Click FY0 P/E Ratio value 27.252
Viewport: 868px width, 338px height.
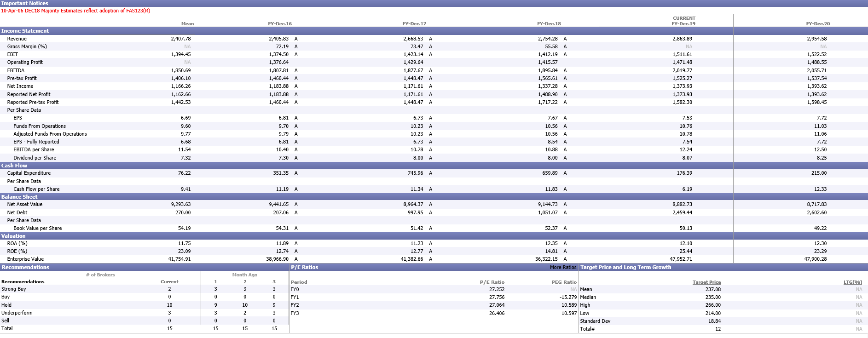tap(497, 289)
